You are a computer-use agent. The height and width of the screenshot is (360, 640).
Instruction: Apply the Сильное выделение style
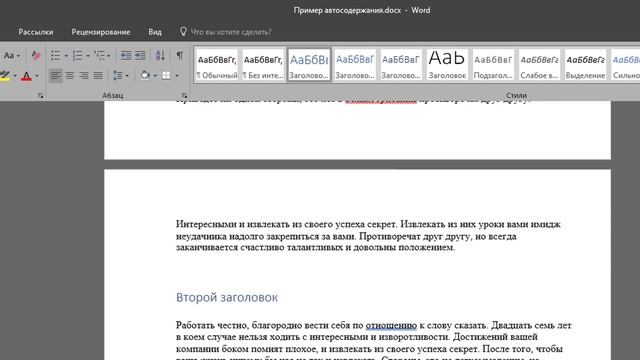point(625,65)
